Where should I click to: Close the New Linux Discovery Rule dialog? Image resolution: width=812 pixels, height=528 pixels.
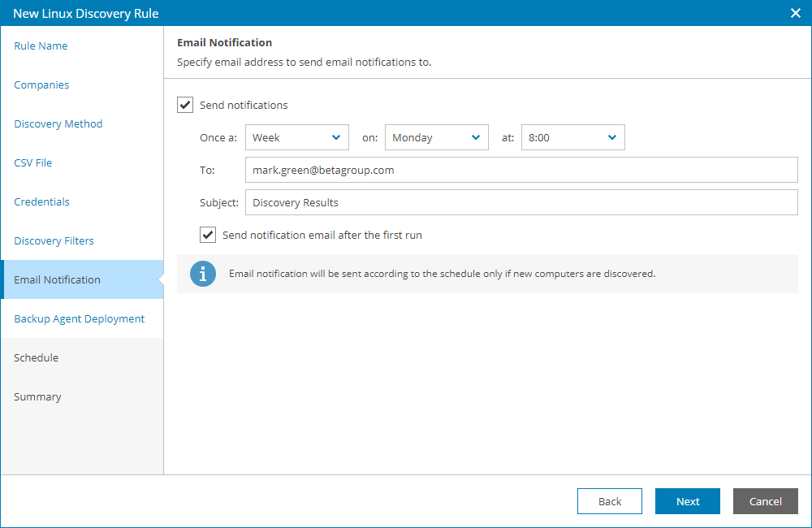tap(793, 13)
